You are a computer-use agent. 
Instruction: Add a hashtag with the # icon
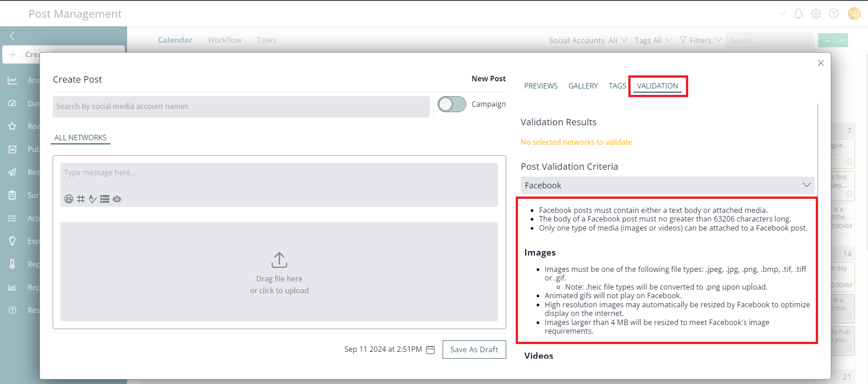(81, 199)
